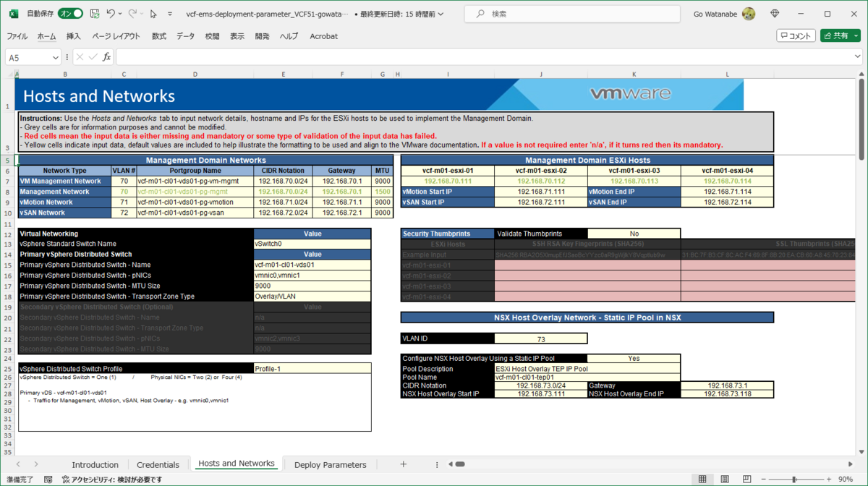Click the column D header
Screen dimensions: 868x486
[x=195, y=74]
